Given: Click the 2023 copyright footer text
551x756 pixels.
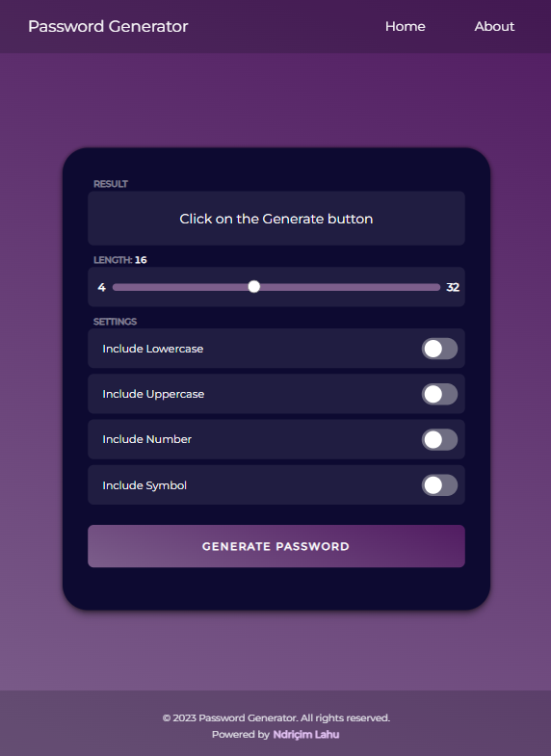Looking at the screenshot, I should 276,717.
